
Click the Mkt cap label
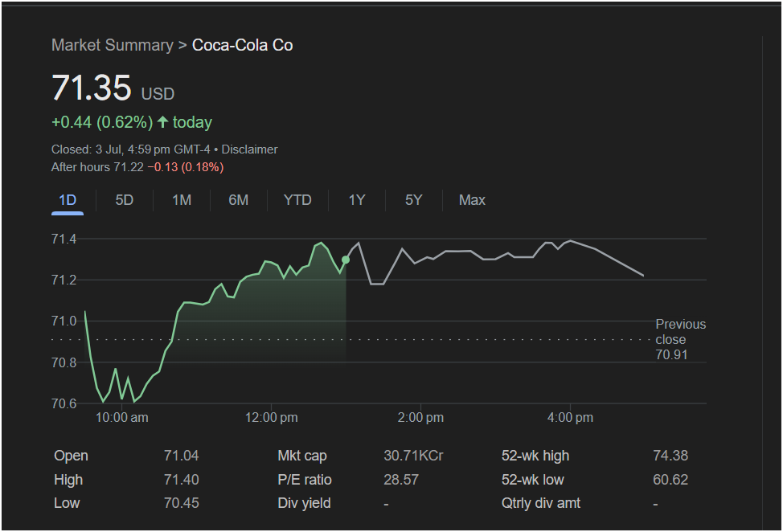(x=302, y=456)
